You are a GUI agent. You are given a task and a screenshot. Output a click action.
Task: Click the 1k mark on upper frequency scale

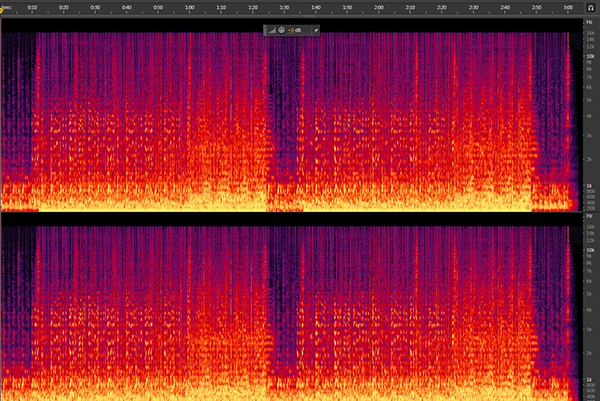click(x=590, y=187)
